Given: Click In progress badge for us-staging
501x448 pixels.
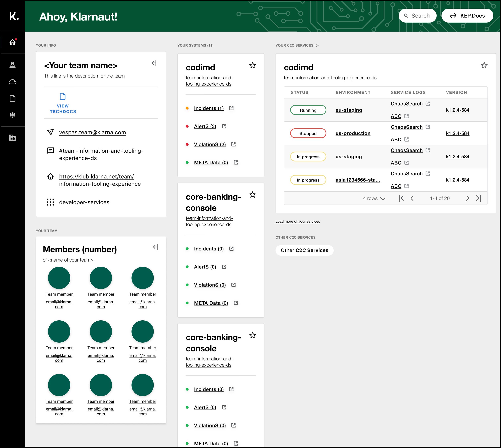Looking at the screenshot, I should (308, 157).
